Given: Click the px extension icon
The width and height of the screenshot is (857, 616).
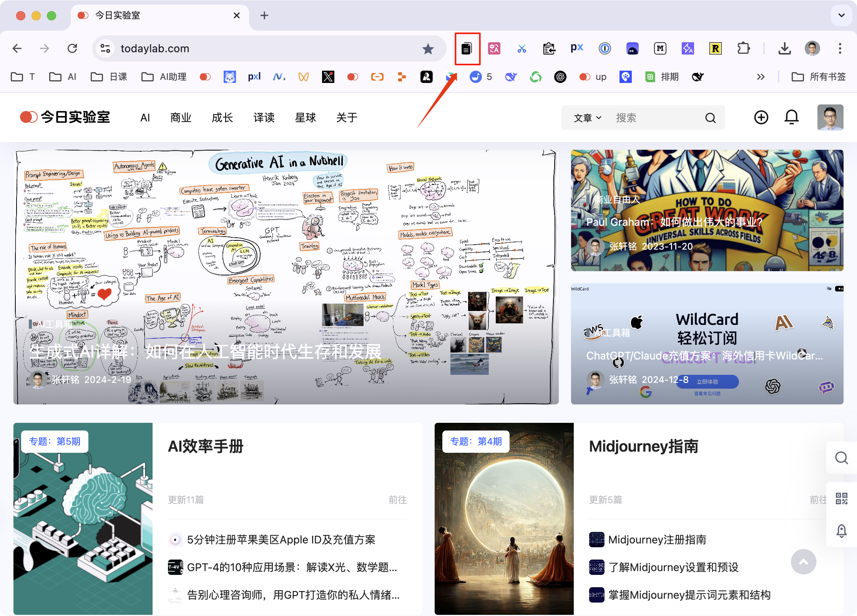Looking at the screenshot, I should (x=576, y=48).
